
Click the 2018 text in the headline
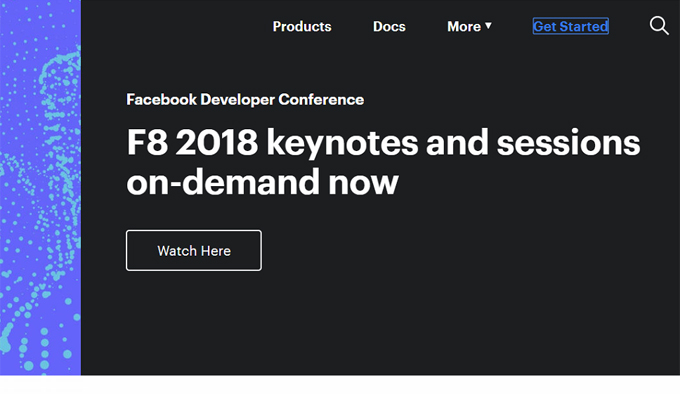217,142
